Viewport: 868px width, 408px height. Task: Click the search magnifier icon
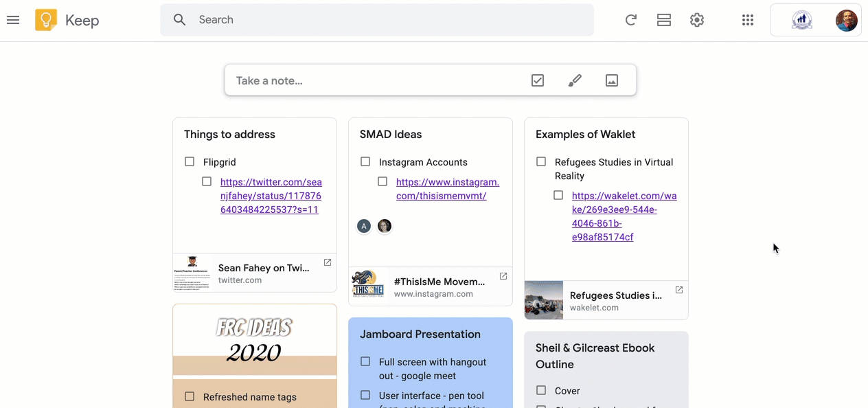coord(180,20)
